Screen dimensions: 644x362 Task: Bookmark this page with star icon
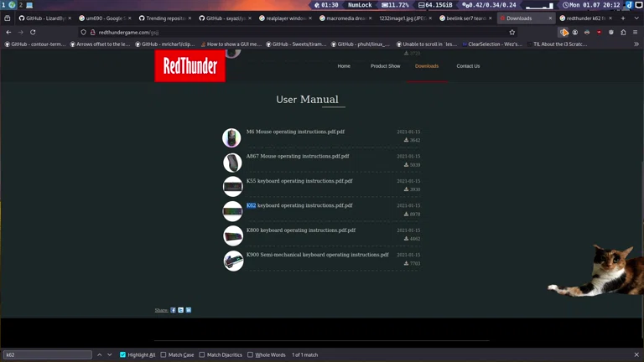point(512,32)
